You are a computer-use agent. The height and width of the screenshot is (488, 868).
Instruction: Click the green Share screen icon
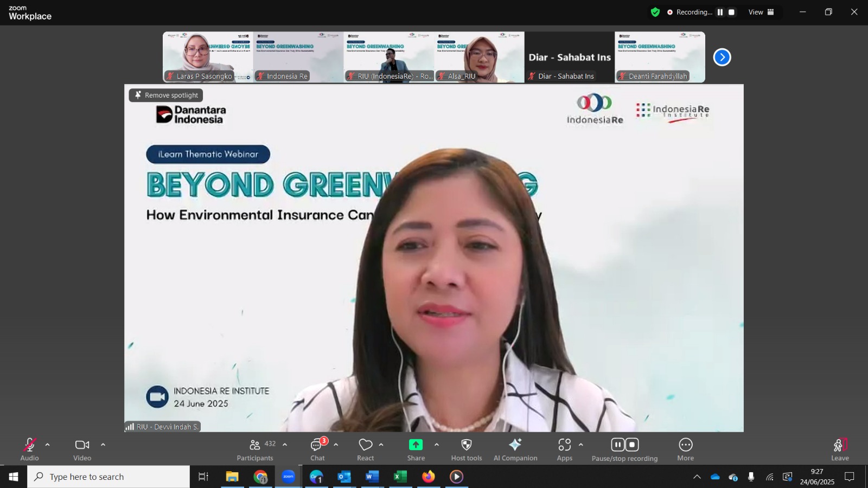click(416, 445)
